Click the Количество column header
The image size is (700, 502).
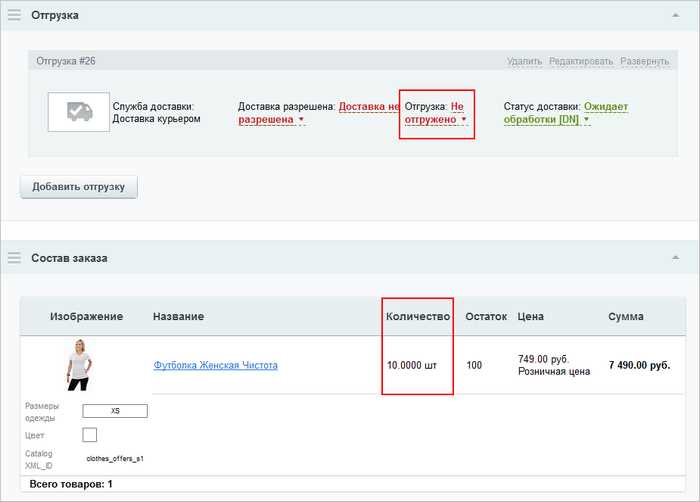pos(418,316)
